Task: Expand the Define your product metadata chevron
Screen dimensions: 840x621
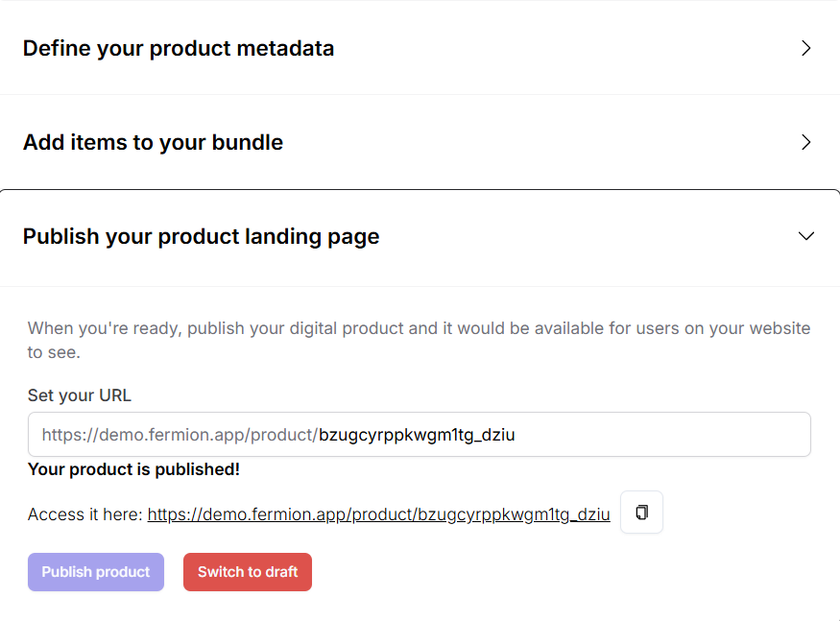Action: click(x=806, y=48)
